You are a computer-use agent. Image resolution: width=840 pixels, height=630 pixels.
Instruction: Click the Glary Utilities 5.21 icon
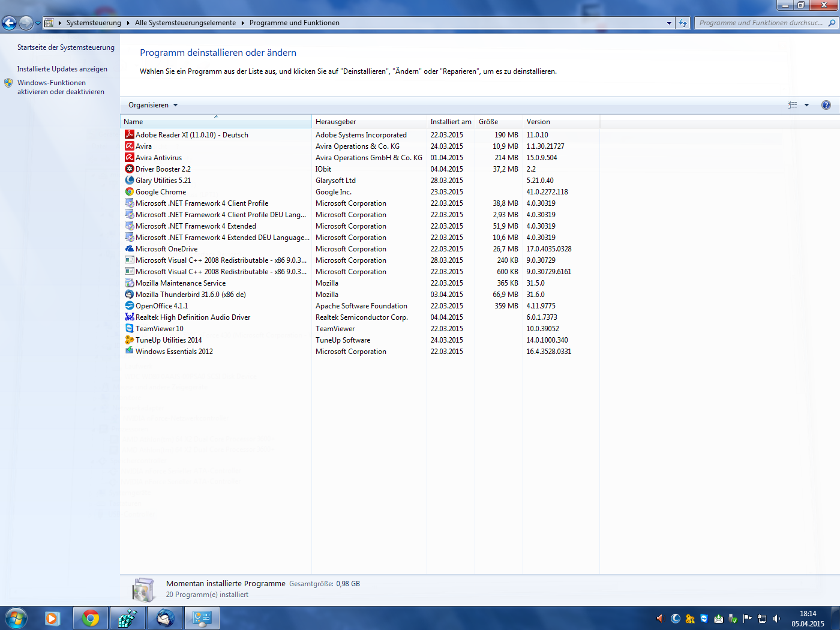click(129, 180)
